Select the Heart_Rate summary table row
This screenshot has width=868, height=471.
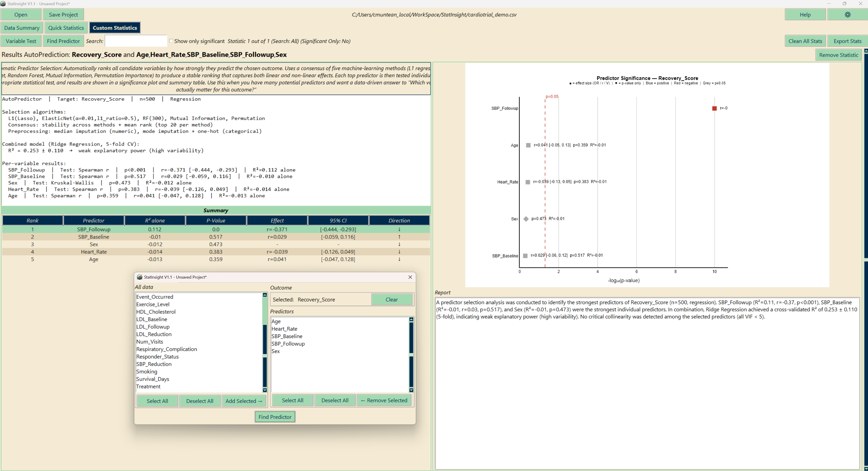tap(216, 251)
